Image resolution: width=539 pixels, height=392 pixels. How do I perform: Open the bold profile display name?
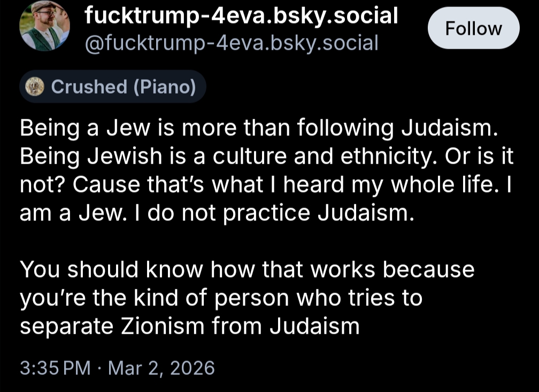click(242, 16)
